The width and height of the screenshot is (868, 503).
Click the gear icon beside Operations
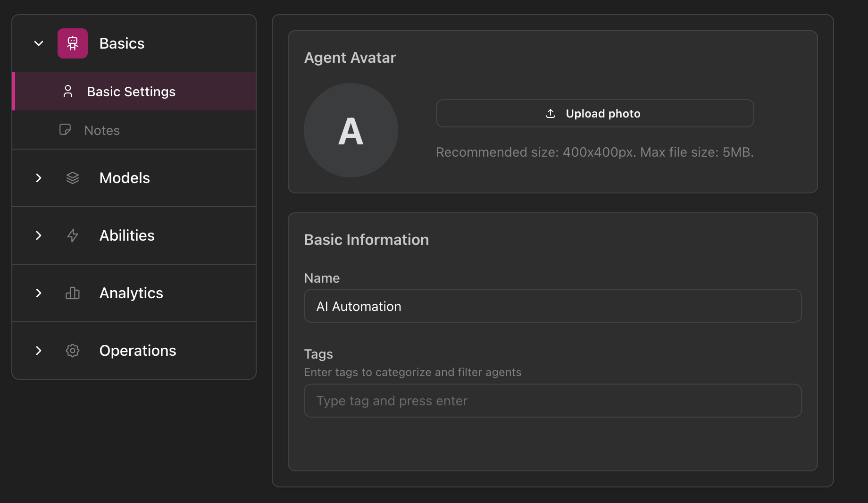tap(72, 351)
